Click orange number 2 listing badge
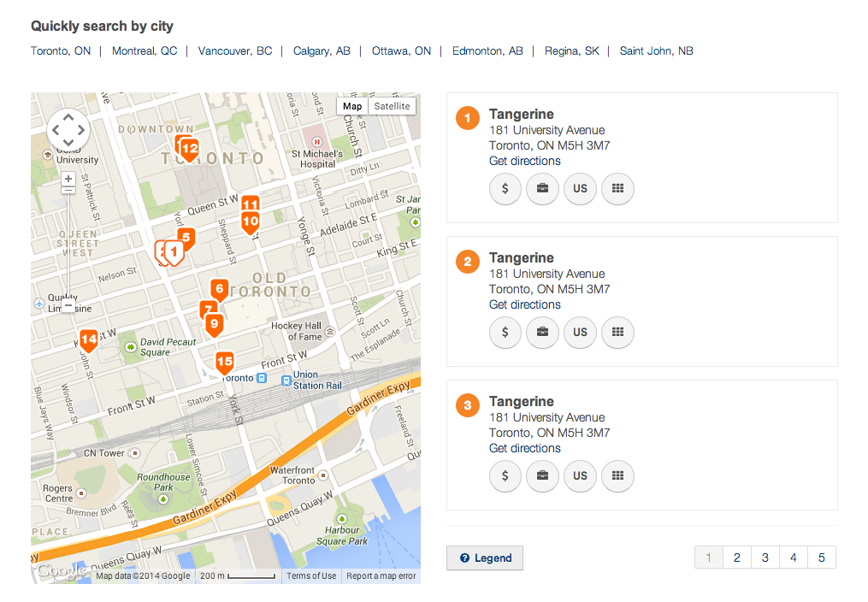The image size is (868, 602). coord(468,262)
